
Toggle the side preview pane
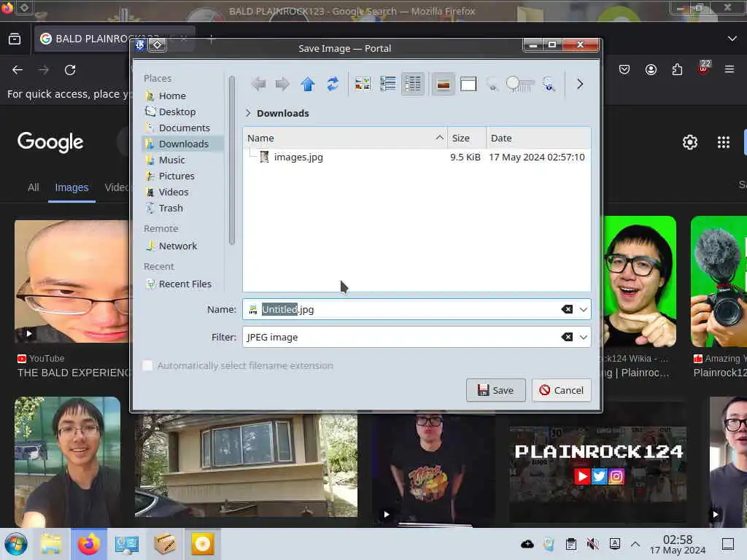click(x=468, y=85)
